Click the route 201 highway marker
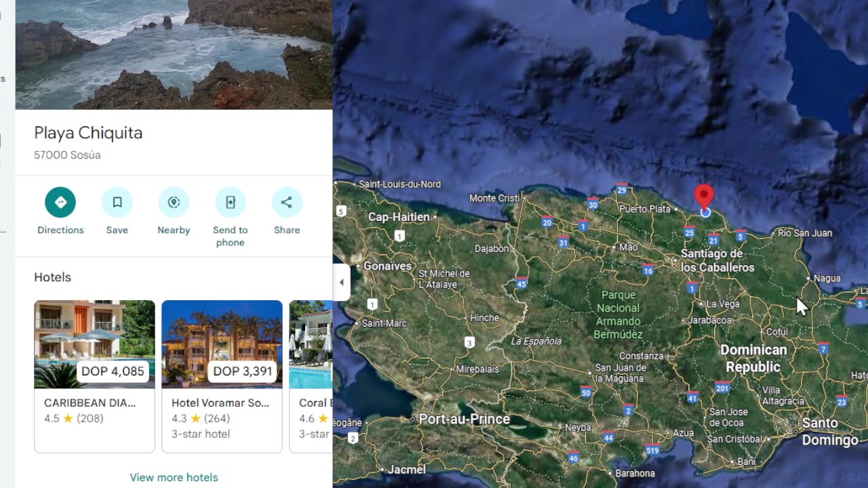868x488 pixels. [722, 387]
